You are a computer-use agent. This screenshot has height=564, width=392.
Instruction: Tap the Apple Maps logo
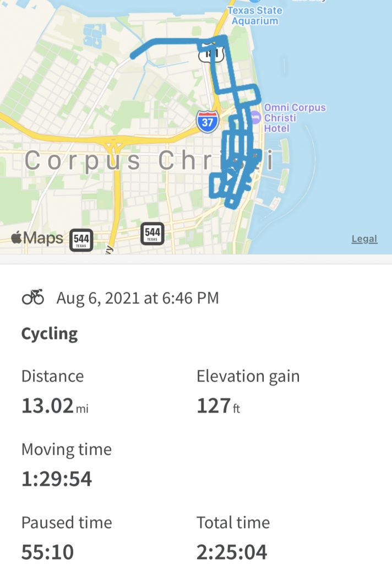37,238
